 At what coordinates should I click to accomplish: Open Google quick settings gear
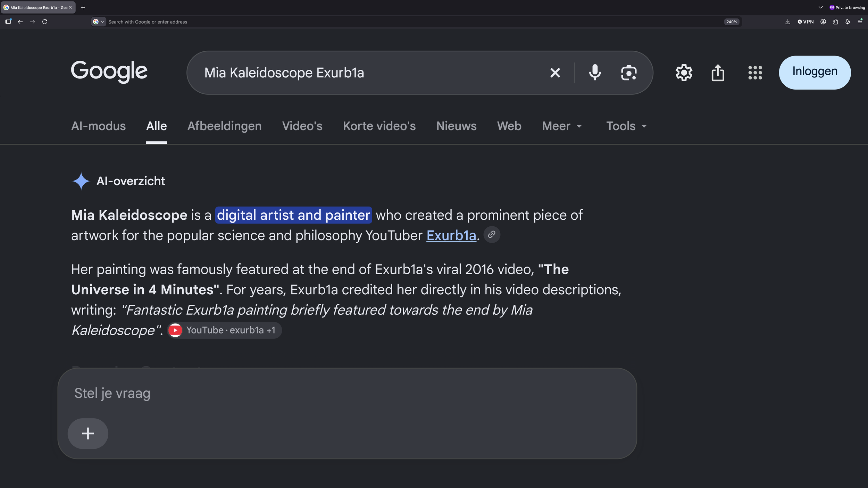pyautogui.click(x=684, y=73)
